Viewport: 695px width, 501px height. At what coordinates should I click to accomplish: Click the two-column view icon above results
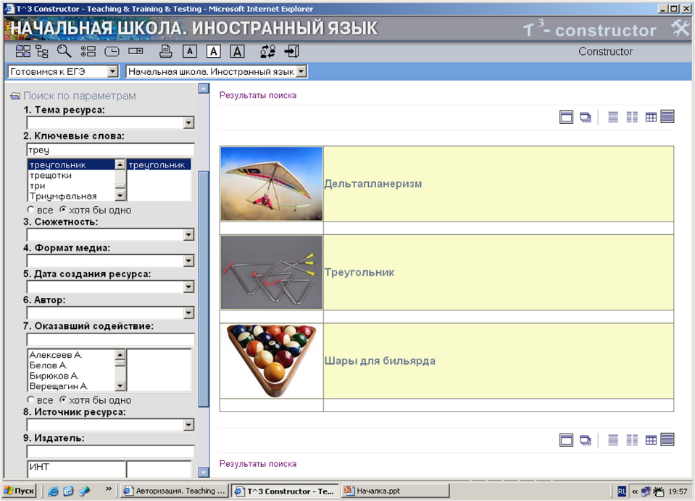632,118
